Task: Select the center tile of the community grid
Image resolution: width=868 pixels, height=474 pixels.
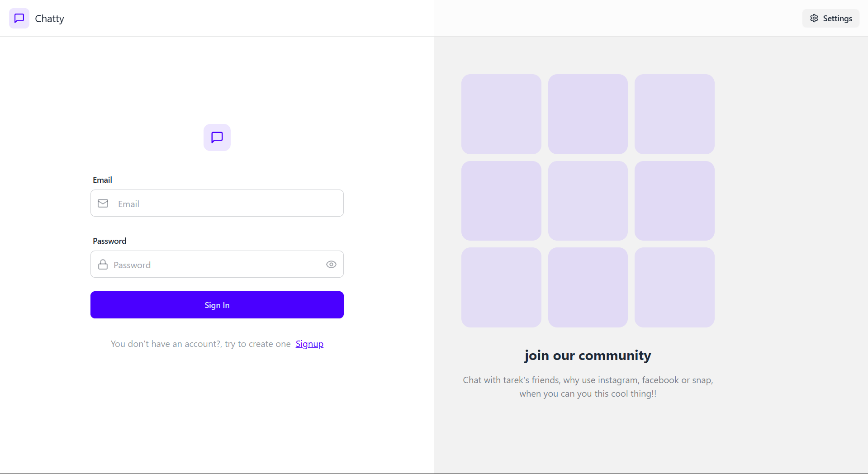Action: click(x=588, y=200)
